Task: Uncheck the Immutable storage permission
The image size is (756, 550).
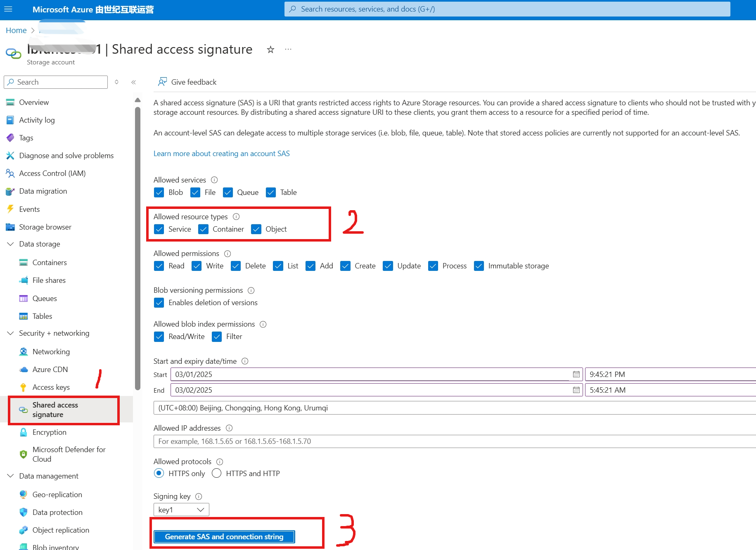Action: 479,266
